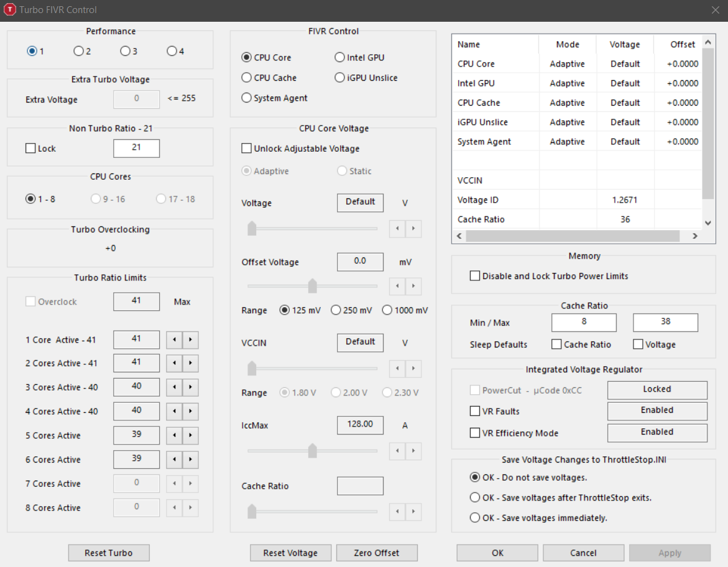Image resolution: width=728 pixels, height=567 pixels.
Task: Click the Cache Ratio Max field
Action: pos(665,322)
